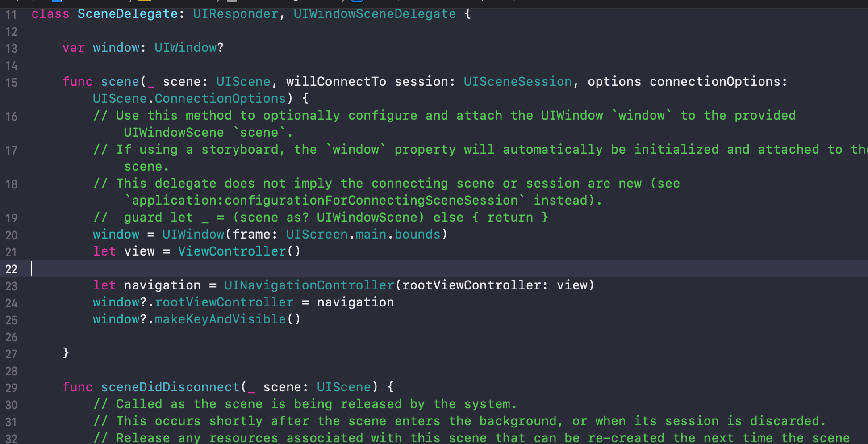The image size is (868, 444).
Task: Click the comment 'Called as the scene is being released'
Action: coord(305,404)
